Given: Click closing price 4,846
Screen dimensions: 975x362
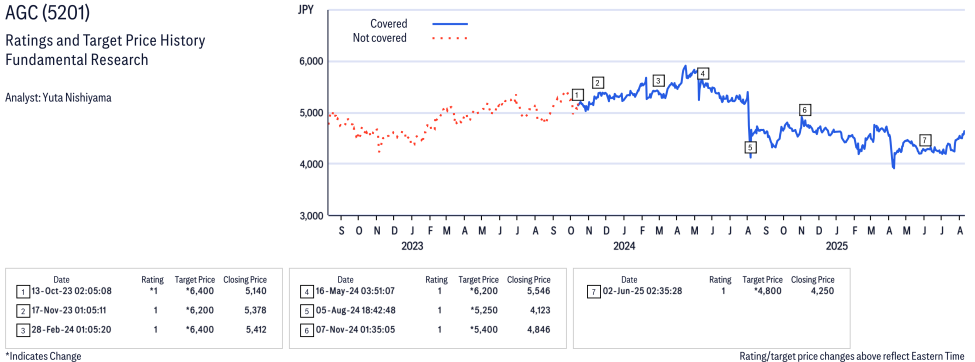Looking at the screenshot, I should point(539,330).
